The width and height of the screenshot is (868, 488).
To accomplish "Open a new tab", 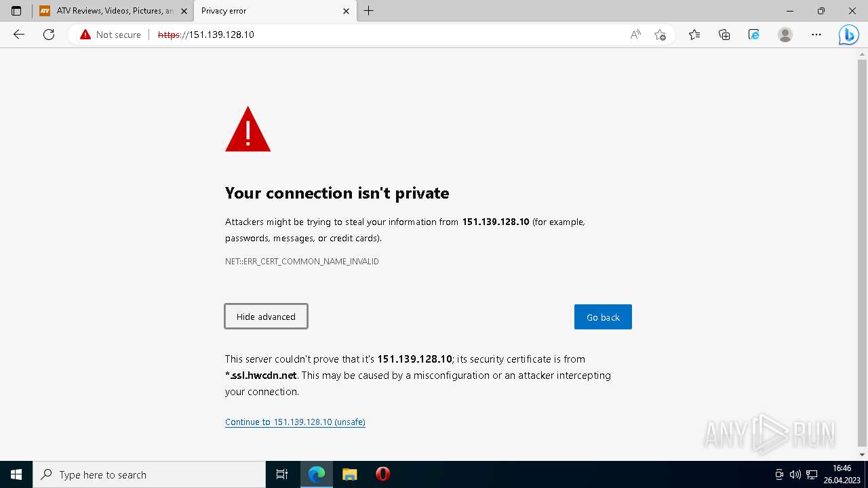I will 369,11.
